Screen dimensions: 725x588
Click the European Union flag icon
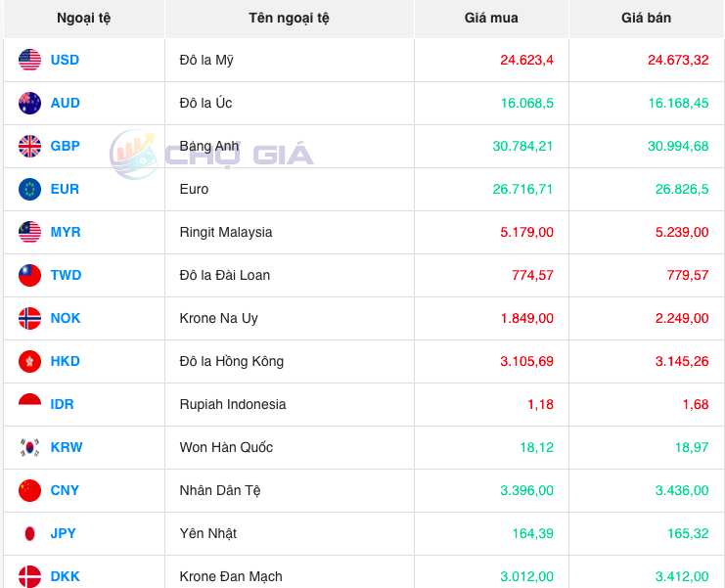(29, 189)
